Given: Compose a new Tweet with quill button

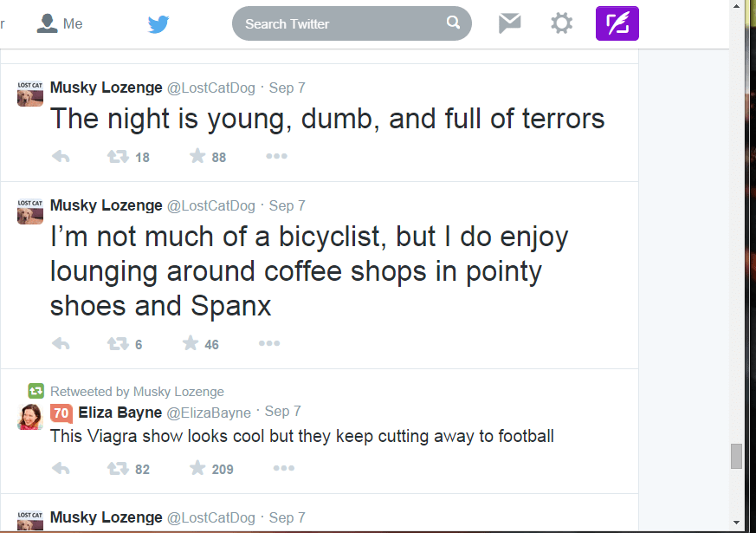Looking at the screenshot, I should 617,24.
